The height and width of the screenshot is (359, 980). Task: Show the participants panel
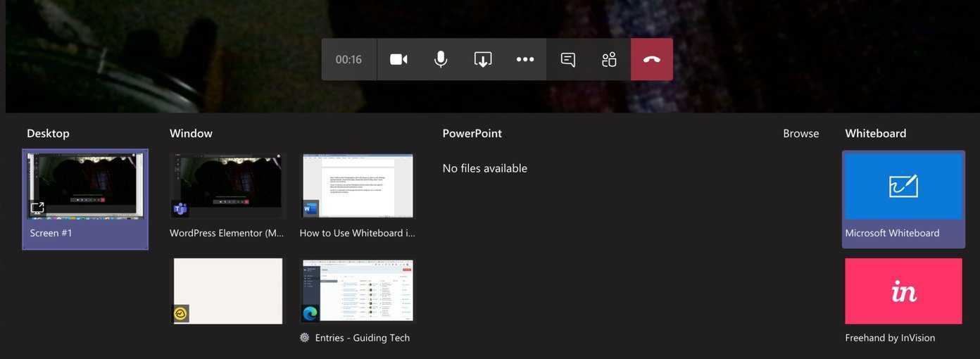(x=610, y=59)
